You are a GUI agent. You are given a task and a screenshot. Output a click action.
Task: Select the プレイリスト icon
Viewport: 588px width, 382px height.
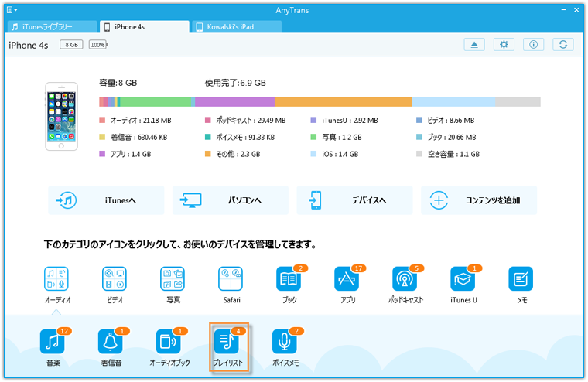(227, 342)
